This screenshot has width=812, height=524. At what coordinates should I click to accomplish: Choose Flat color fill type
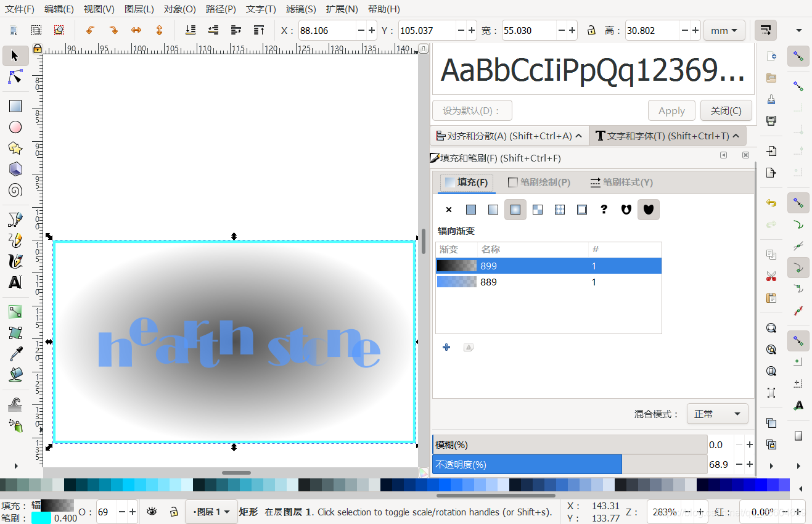pyautogui.click(x=471, y=210)
